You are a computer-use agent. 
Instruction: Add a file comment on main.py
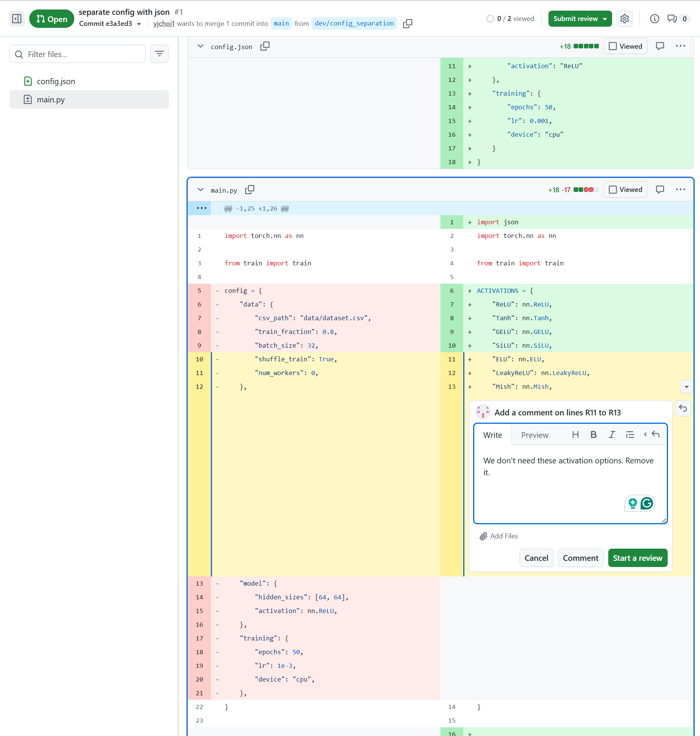(x=660, y=190)
